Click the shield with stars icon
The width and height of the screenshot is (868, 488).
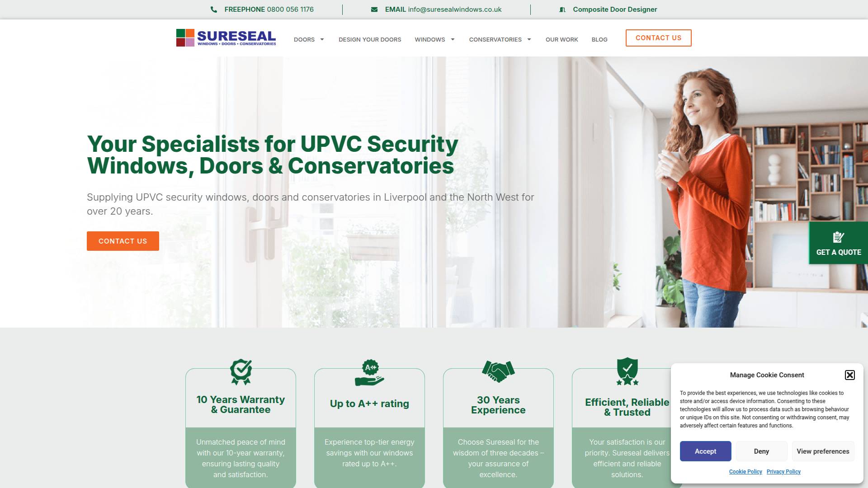(x=627, y=371)
